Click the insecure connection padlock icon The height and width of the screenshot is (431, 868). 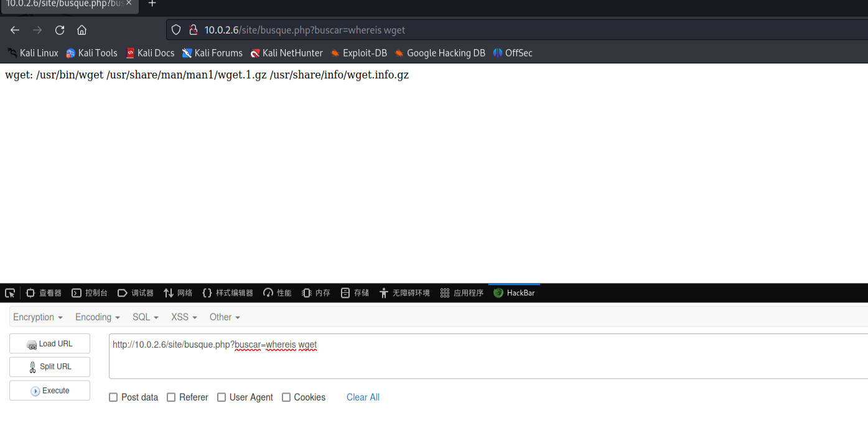pos(193,30)
